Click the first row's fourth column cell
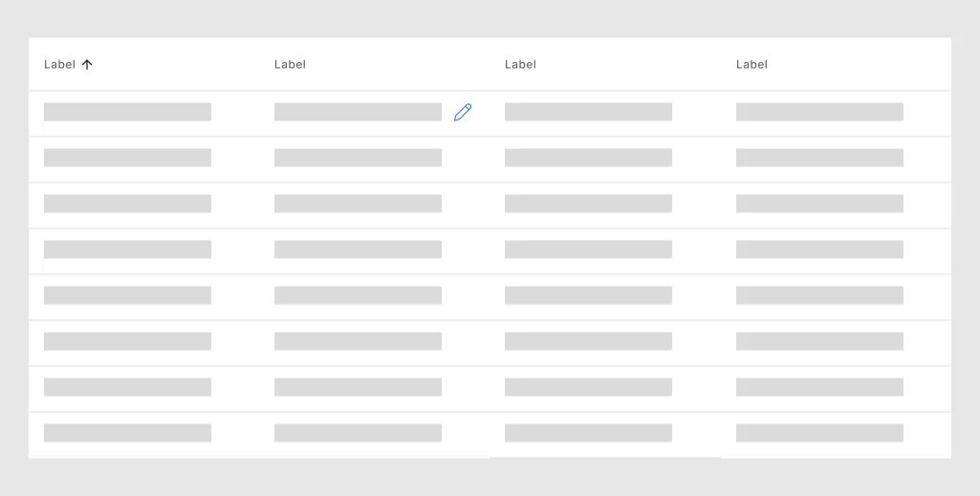The width and height of the screenshot is (980, 496). [819, 112]
